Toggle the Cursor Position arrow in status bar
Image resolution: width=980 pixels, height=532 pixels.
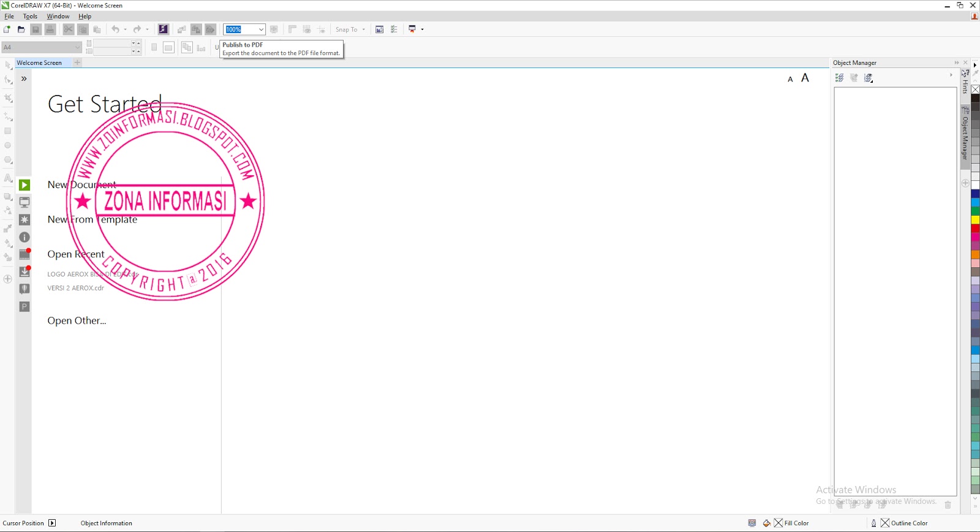[52, 523]
